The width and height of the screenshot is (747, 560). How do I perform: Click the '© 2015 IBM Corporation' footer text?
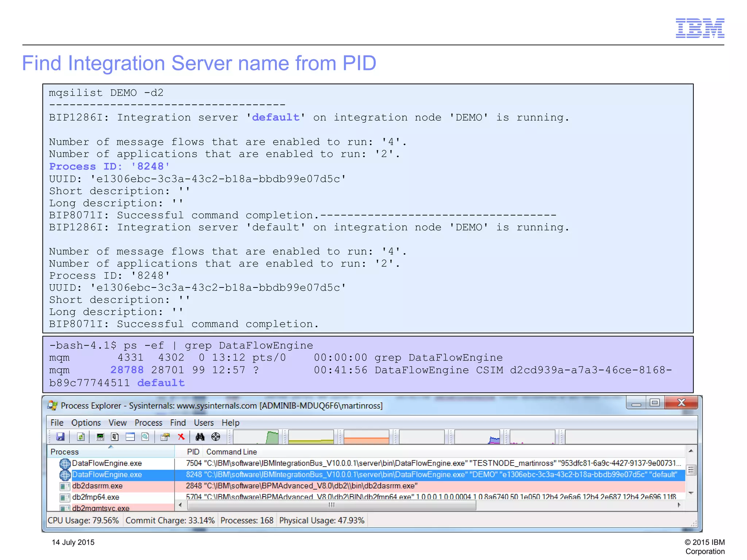tap(705, 547)
